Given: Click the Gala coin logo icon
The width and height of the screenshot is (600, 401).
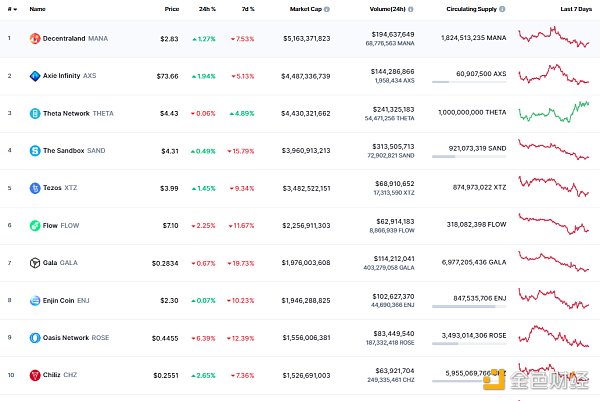Looking at the screenshot, I should pos(34,263).
